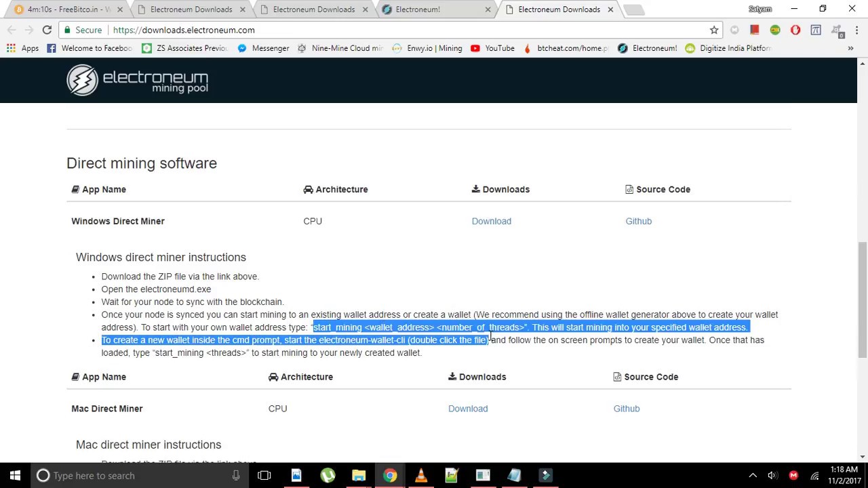This screenshot has width=868, height=488.
Task: Click the page vertical scrollbar thumb
Action: (x=863, y=298)
